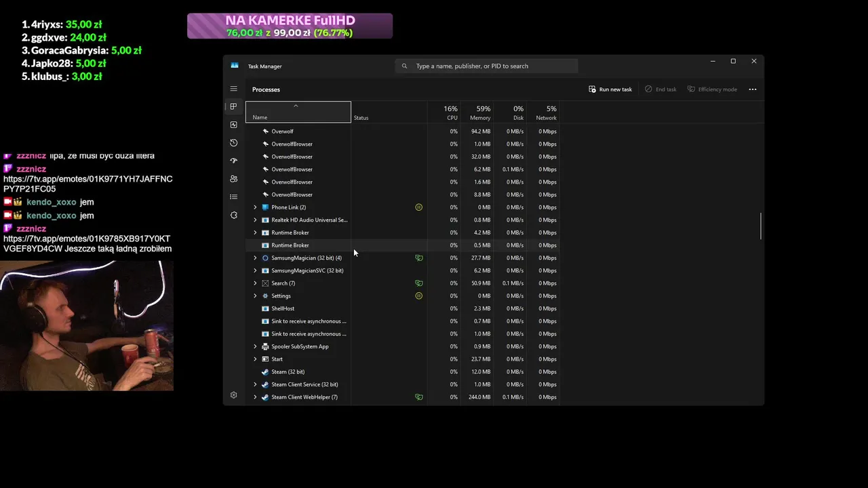Sort processes by the Name column header
This screenshot has width=868, height=488.
(298, 112)
